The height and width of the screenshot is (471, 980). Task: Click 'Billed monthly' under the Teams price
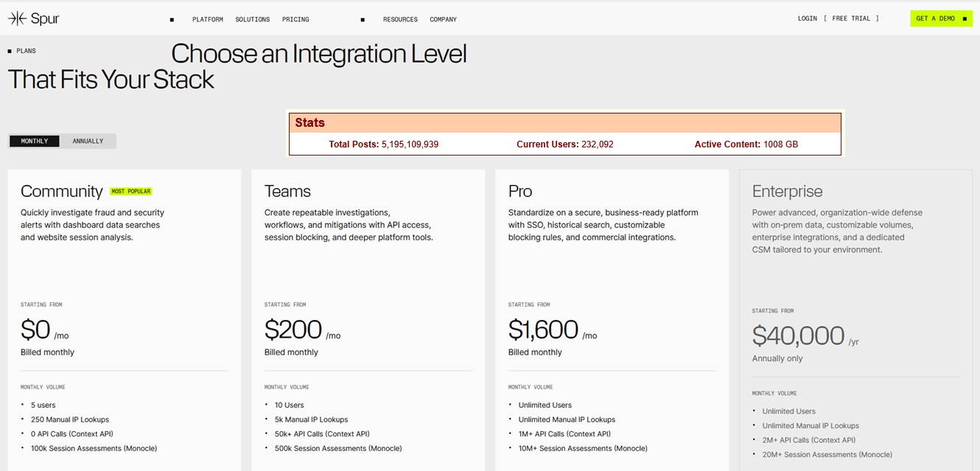[x=291, y=352]
